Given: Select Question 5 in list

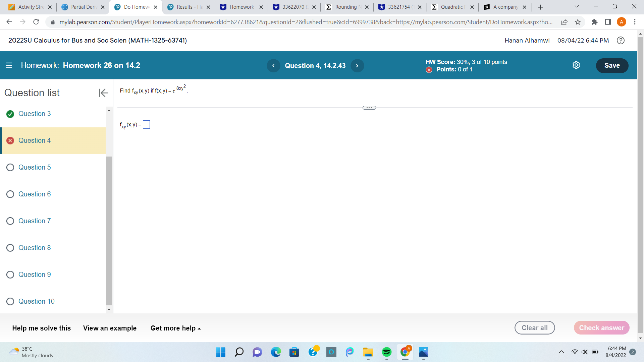Looking at the screenshot, I should (x=35, y=167).
